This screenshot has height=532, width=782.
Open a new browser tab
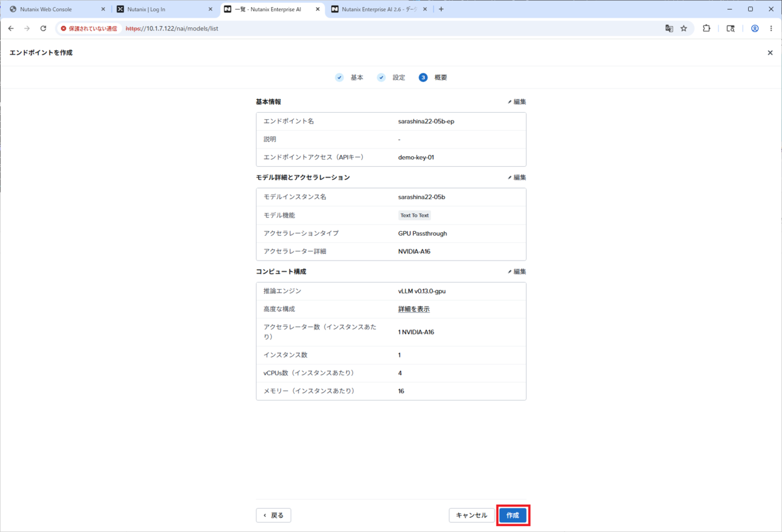click(441, 9)
